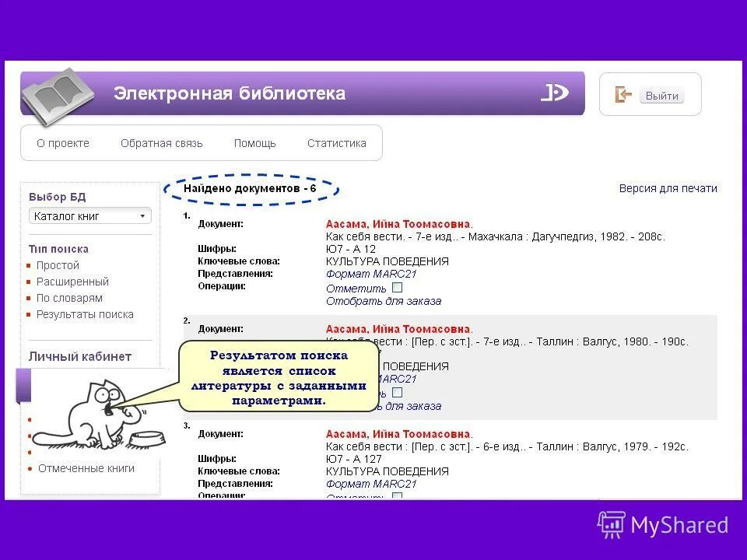The image size is (747, 560).
Task: Select Обратная связь in the navigation bar
Action: click(162, 143)
